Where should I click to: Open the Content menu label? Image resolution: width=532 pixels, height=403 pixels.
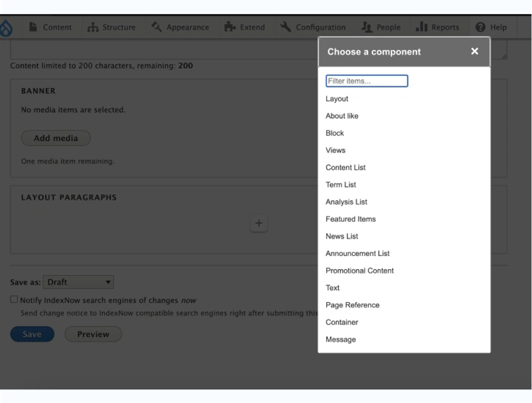point(57,27)
